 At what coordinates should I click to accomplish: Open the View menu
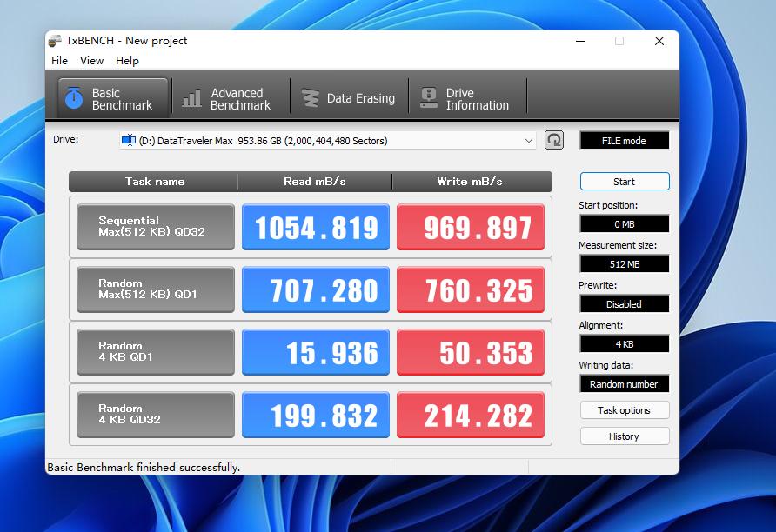(91, 60)
